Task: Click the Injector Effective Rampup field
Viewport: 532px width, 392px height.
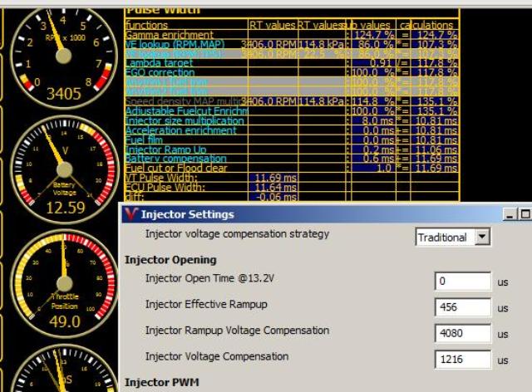Action: (x=462, y=307)
